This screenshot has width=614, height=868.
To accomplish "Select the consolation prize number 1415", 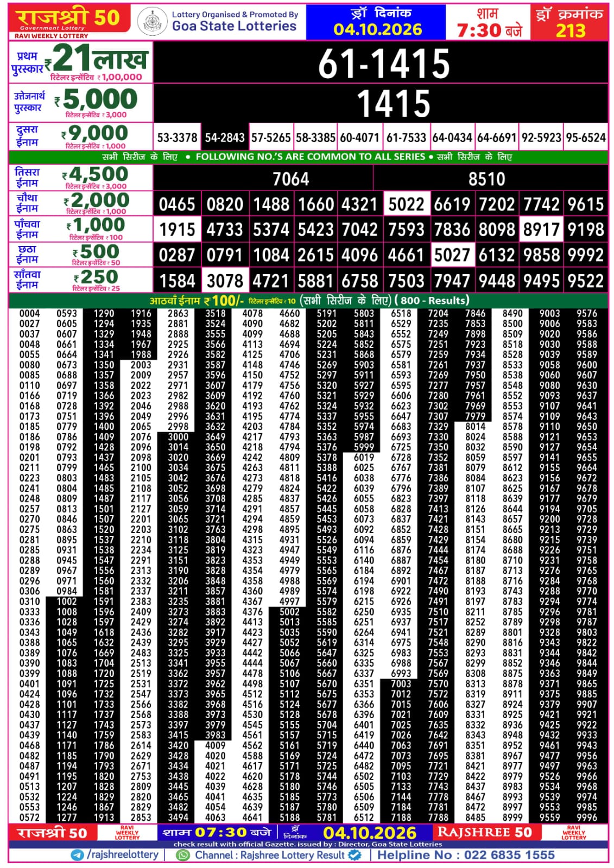I will click(x=394, y=103).
